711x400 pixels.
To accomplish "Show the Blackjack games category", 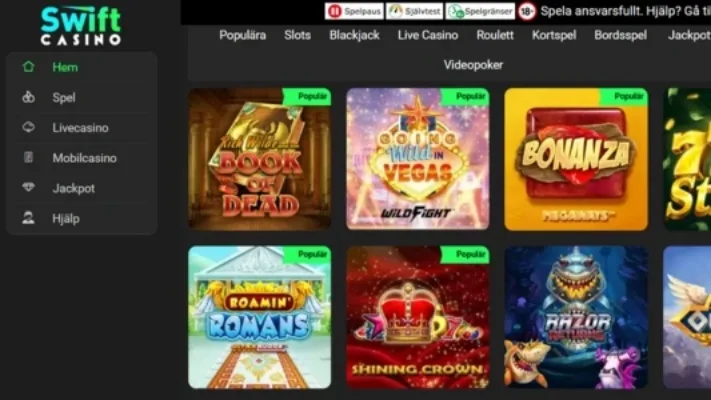I will click(x=354, y=35).
